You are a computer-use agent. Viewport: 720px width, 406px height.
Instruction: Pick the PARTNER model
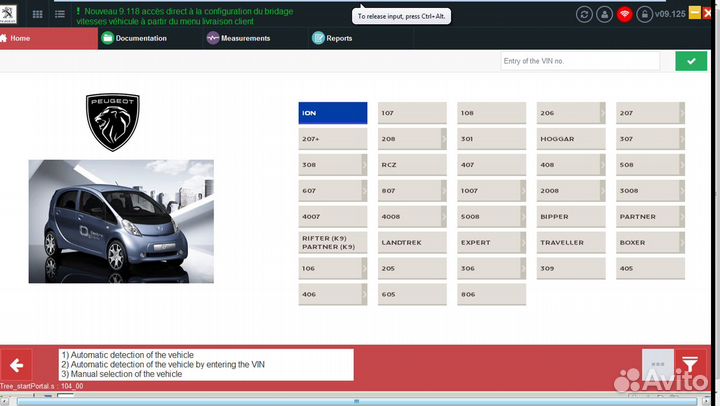[650, 217]
